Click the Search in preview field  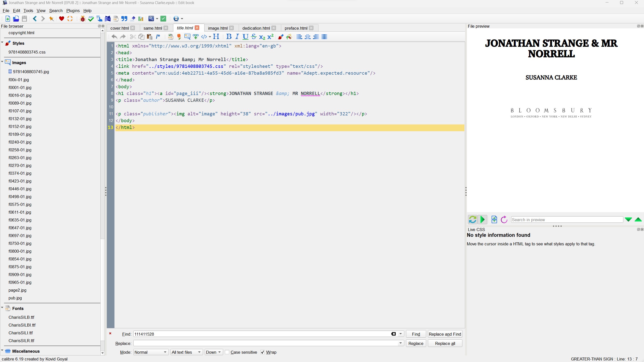click(x=567, y=220)
